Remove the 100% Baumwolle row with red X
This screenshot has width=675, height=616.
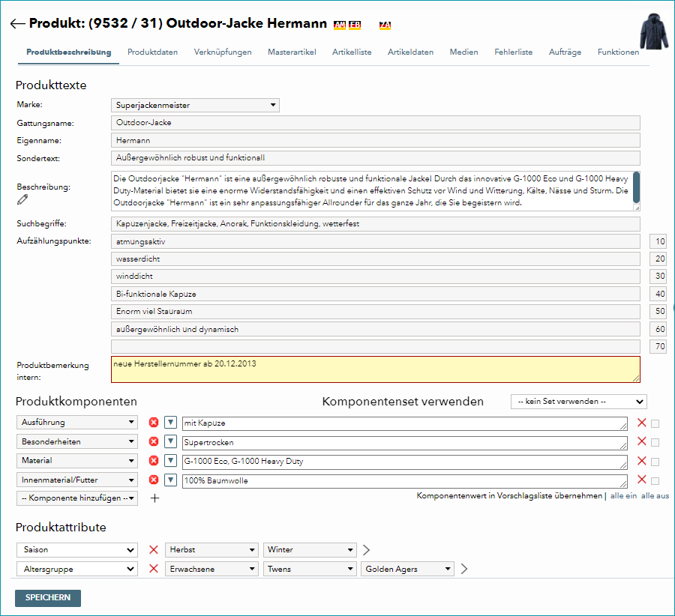tap(641, 480)
